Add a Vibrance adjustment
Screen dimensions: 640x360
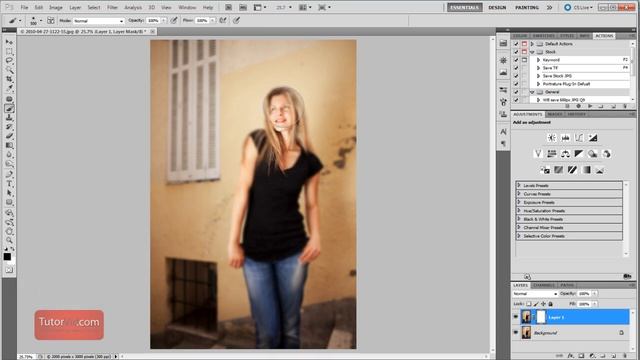(538, 154)
